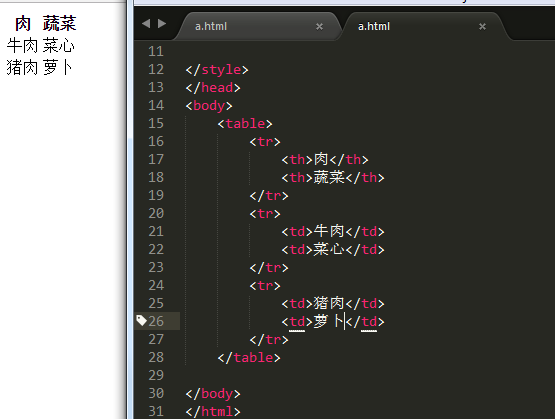555x419 pixels.
Task: Click the opening tr tag on line 24
Action: [x=265, y=286]
